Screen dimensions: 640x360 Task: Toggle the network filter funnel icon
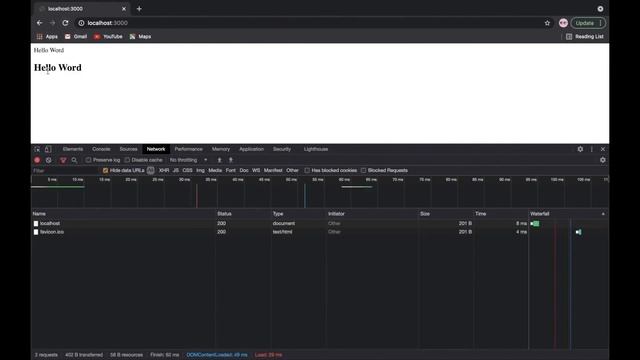coord(63,160)
